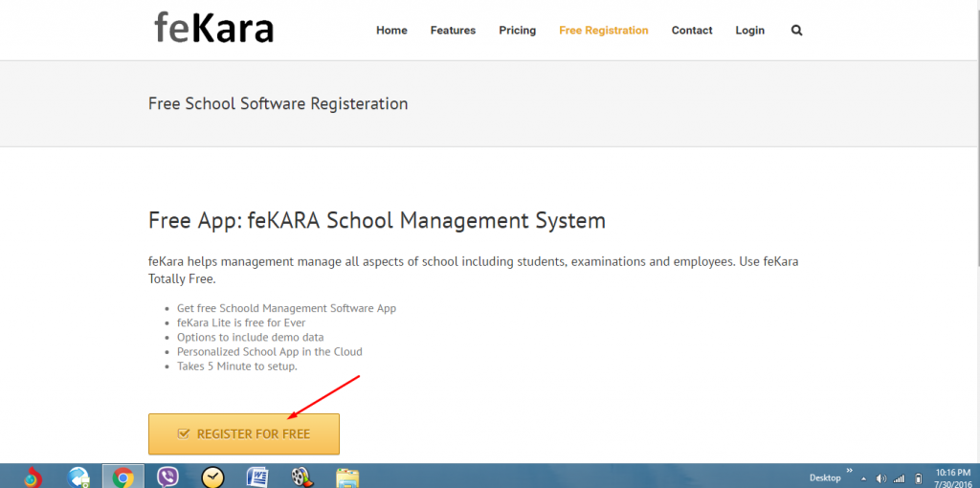
Task: Click the battery status icon
Action: [x=918, y=478]
